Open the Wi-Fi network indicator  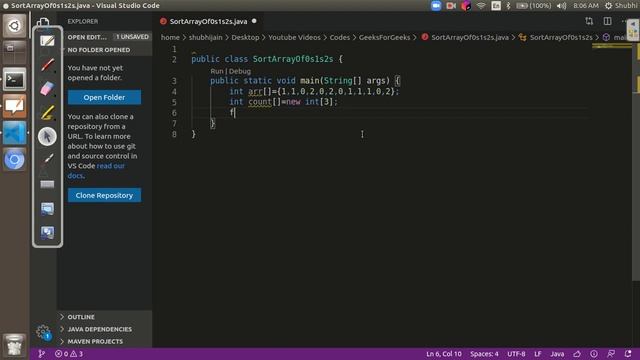[481, 6]
